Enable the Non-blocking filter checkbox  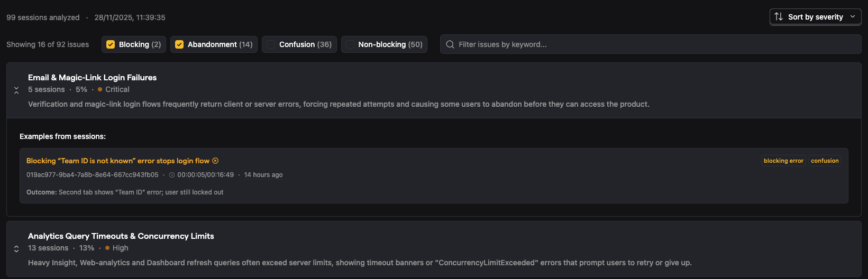tap(350, 44)
